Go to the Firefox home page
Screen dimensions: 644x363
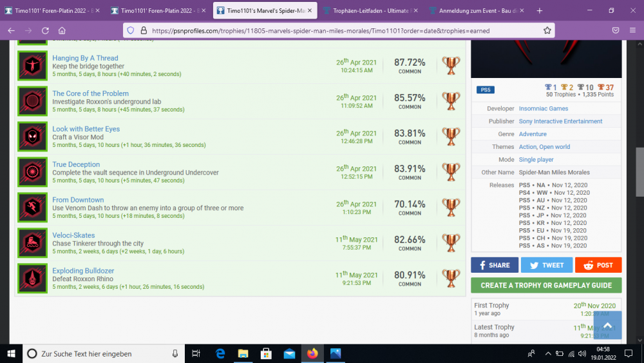click(x=62, y=30)
